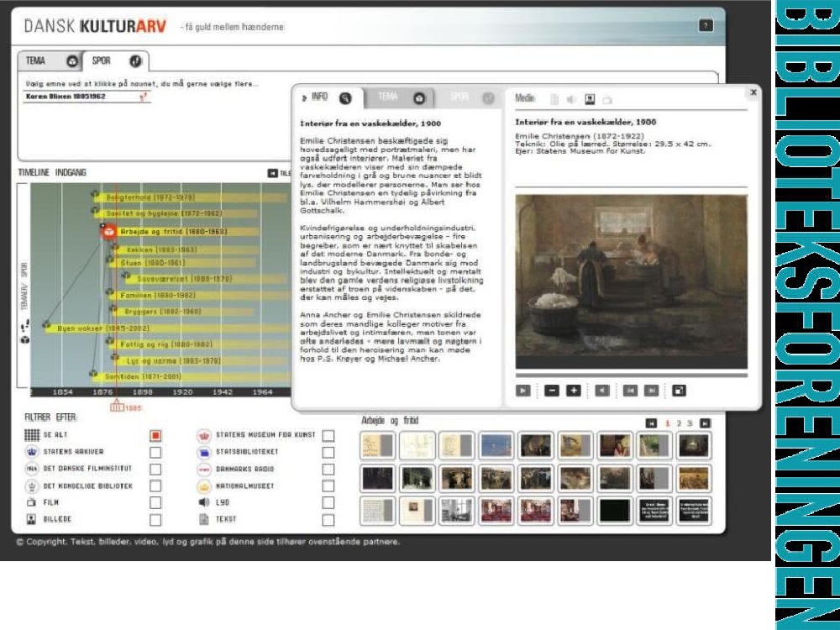Check the Lyd filter checkbox
Viewport: 840px width, 630px height.
328,502
